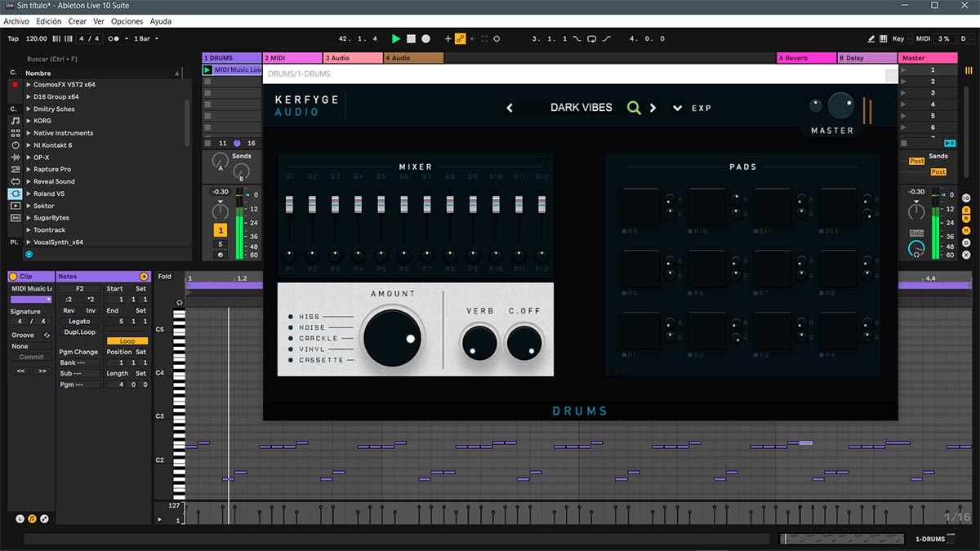980x551 pixels.
Task: Toggle the MIDI map mode switch
Action: pyautogui.click(x=924, y=38)
